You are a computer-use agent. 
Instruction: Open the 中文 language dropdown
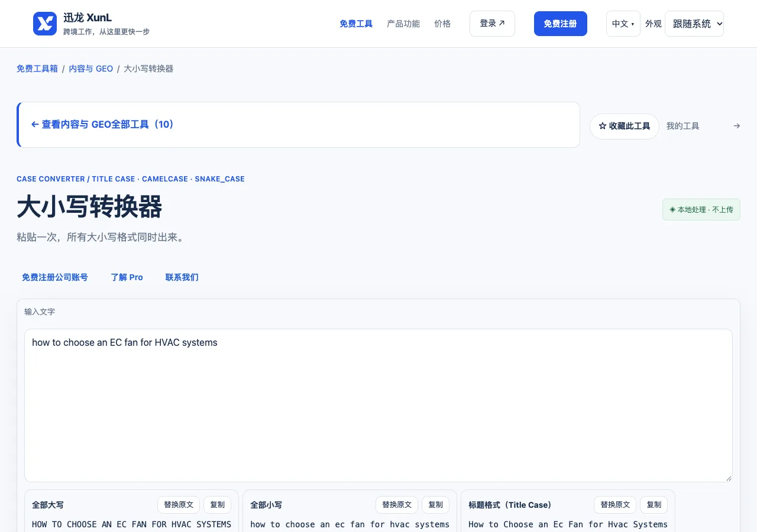(x=623, y=24)
